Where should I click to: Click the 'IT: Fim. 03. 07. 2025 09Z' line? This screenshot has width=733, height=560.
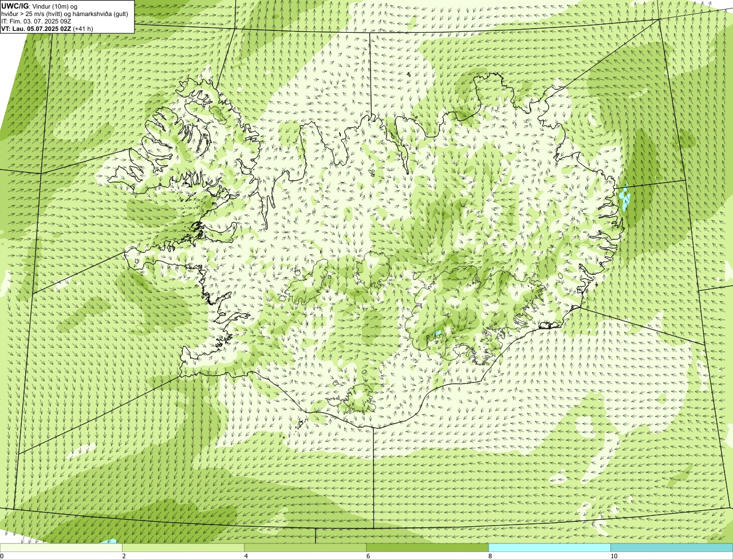click(x=36, y=21)
